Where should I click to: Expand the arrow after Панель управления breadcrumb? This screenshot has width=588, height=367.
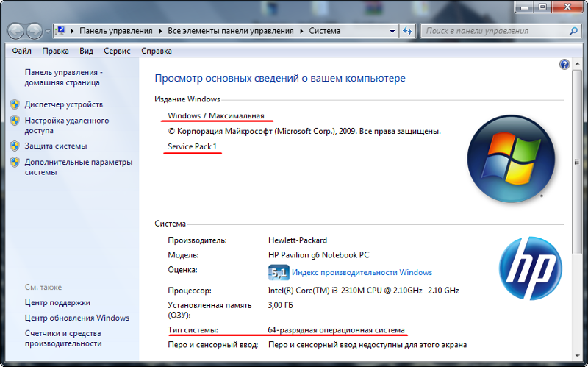160,31
